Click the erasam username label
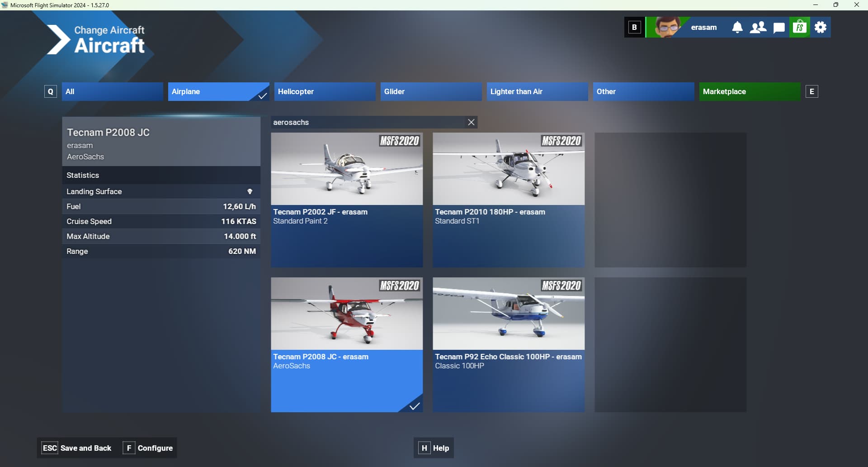 pyautogui.click(x=703, y=28)
